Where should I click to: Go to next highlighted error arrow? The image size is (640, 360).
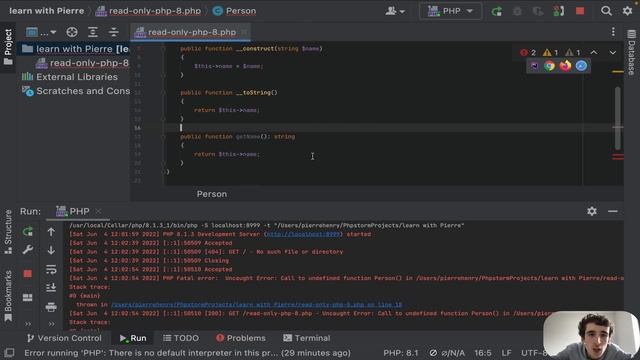pos(613,53)
